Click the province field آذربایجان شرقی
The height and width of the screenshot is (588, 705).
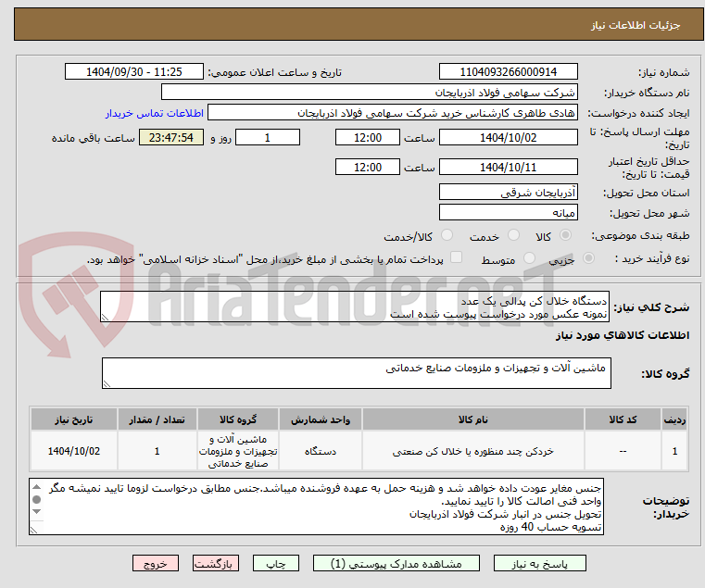(508, 192)
